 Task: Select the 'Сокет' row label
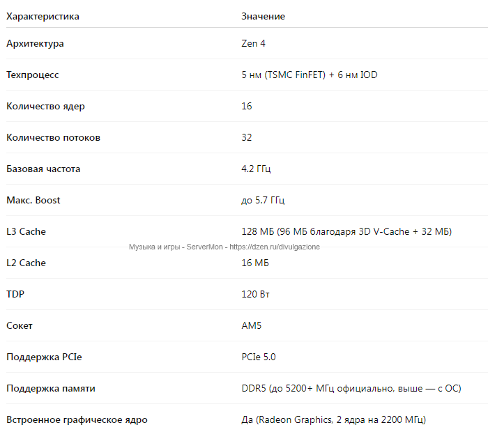20,326
